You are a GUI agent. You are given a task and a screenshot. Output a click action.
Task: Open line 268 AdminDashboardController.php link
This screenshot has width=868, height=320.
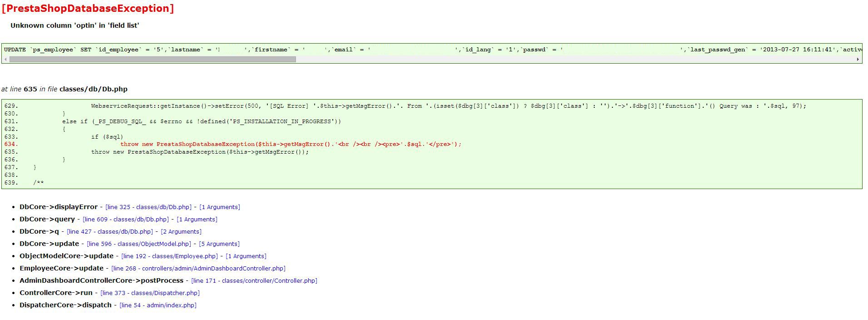198,268
